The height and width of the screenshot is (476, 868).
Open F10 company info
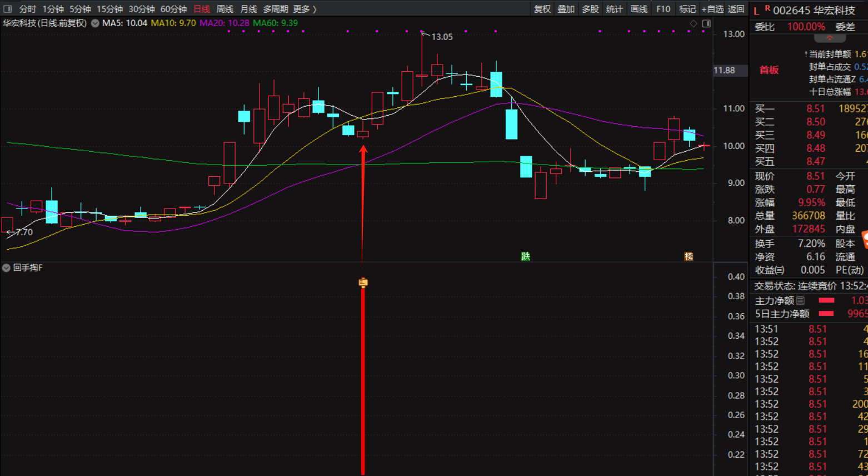coord(663,9)
